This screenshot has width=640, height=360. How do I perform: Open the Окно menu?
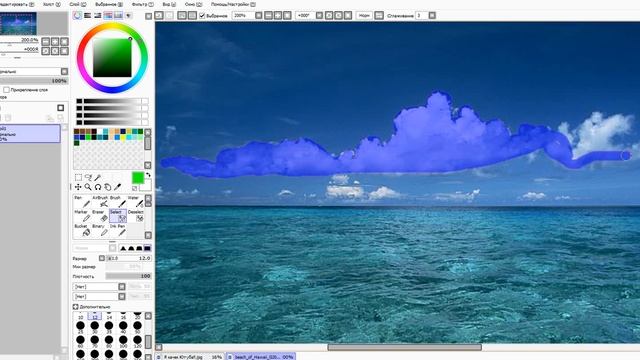[x=193, y=4]
